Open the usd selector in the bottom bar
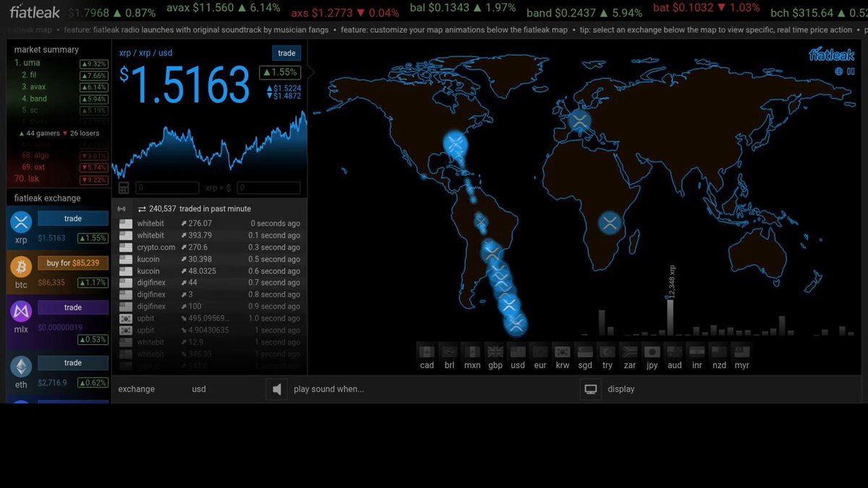 [x=199, y=390]
